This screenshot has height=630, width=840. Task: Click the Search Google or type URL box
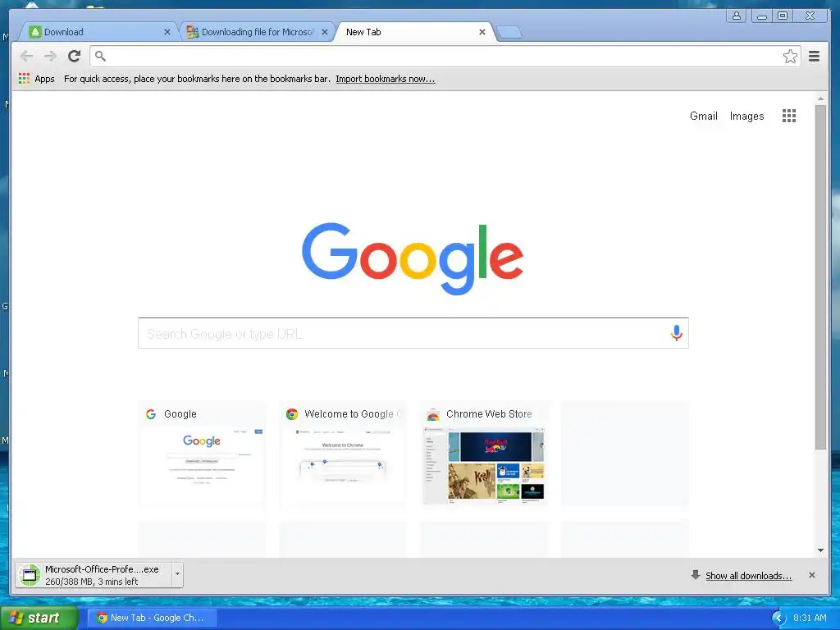[413, 333]
